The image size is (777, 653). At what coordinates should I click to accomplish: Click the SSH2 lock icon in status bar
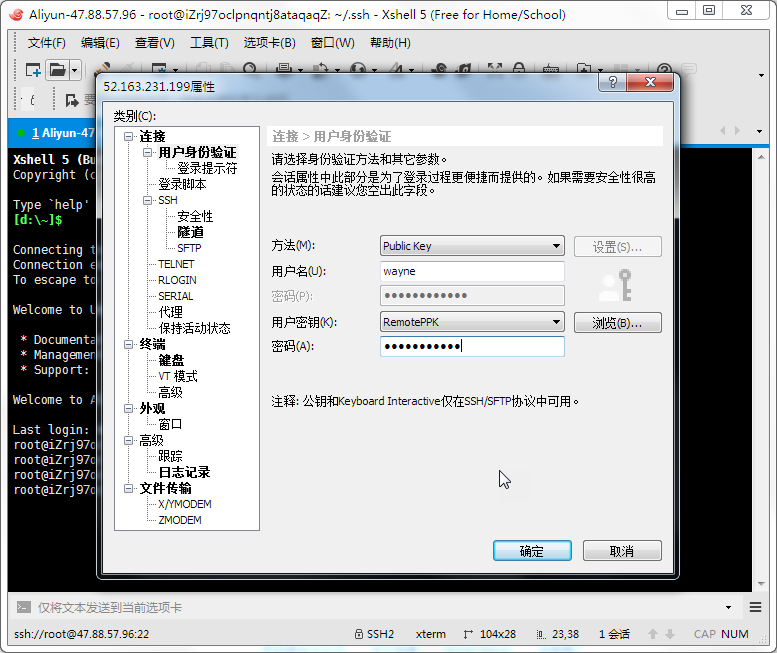coord(359,634)
